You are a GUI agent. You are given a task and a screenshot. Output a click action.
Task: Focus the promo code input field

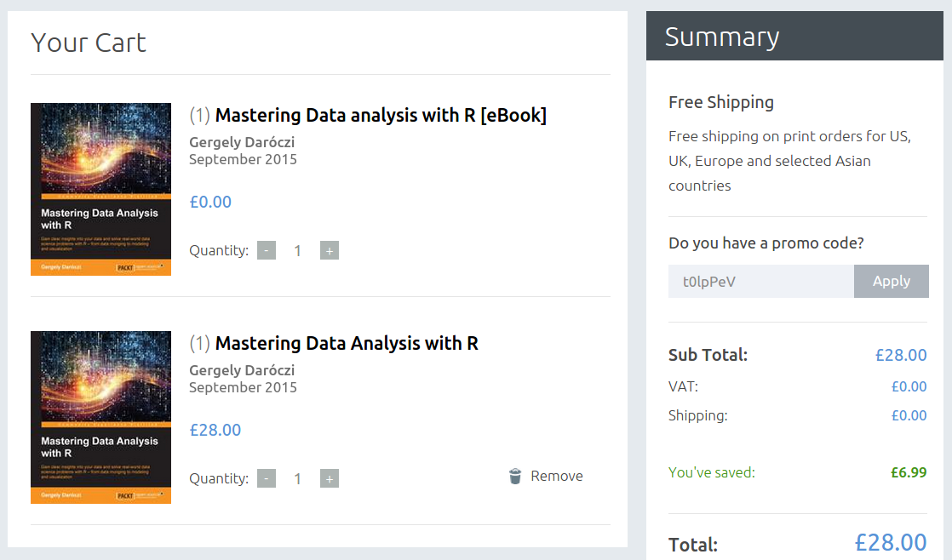point(760,281)
